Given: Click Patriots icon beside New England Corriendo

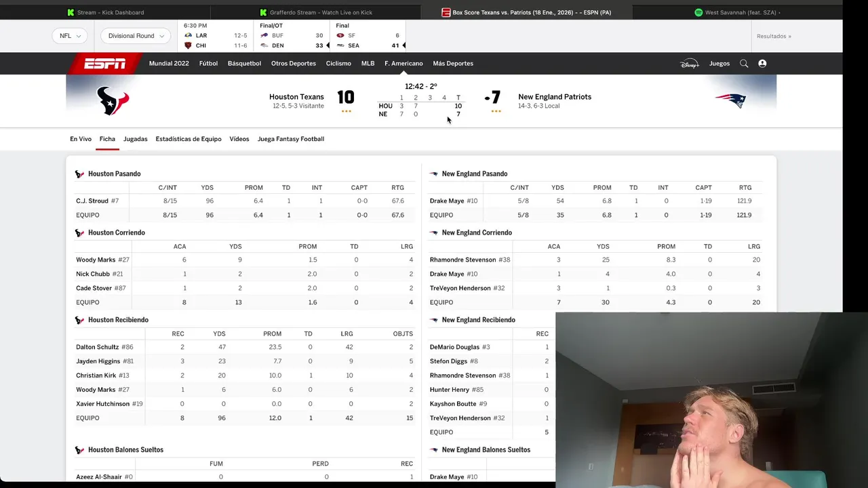Looking at the screenshot, I should [x=433, y=233].
